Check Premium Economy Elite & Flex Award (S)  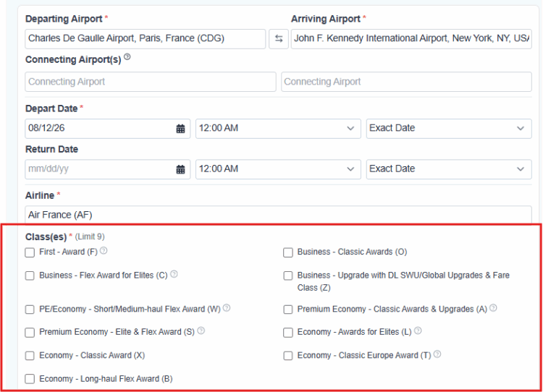(x=30, y=333)
